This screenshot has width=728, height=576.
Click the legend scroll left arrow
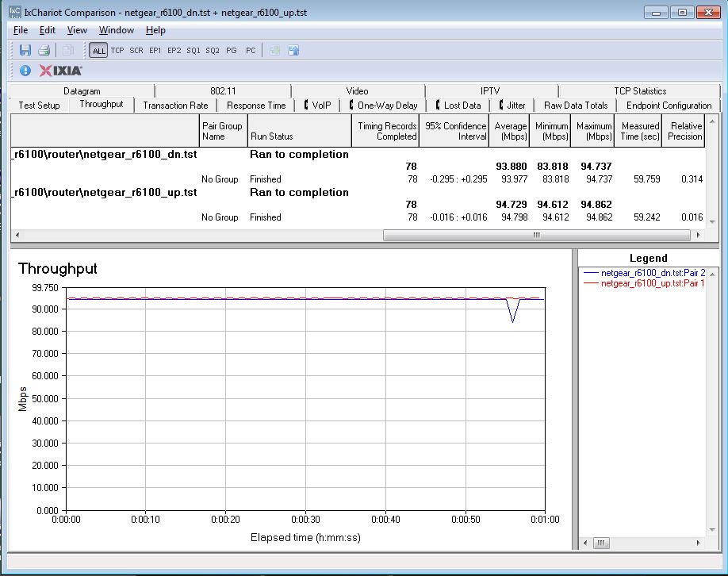[585, 543]
